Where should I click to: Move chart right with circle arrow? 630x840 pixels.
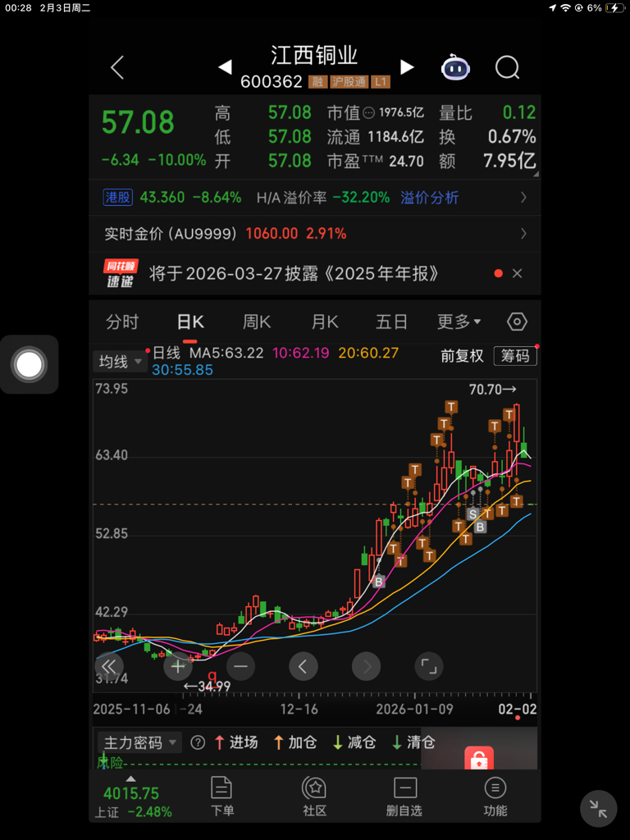pyautogui.click(x=367, y=666)
